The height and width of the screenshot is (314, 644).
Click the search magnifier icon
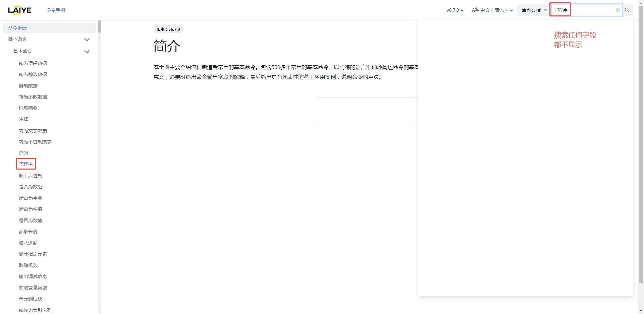coord(627,10)
